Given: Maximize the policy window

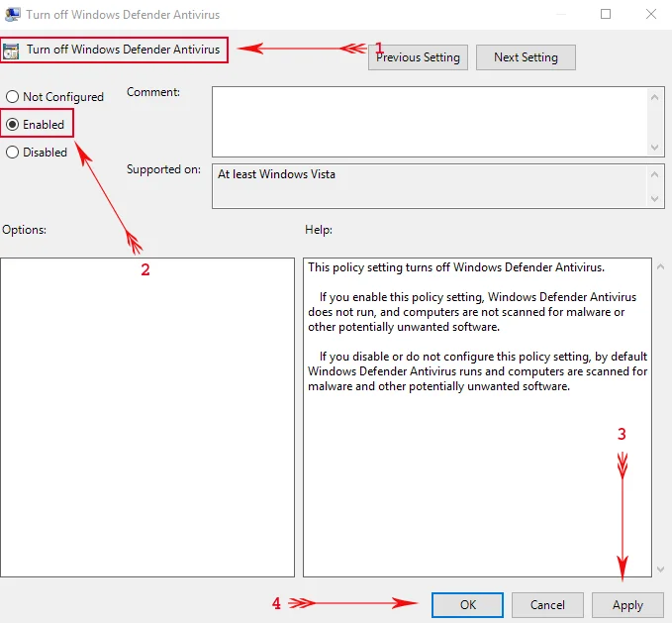Looking at the screenshot, I should tap(606, 14).
